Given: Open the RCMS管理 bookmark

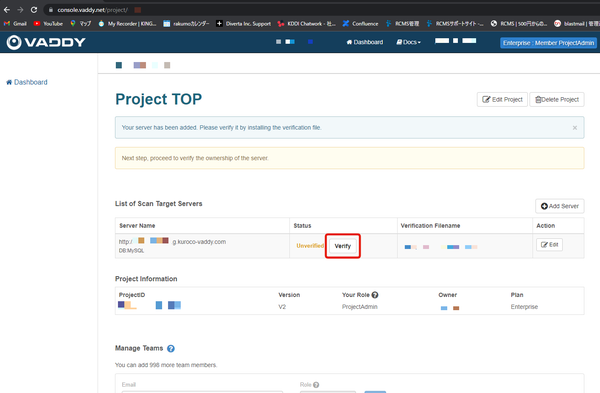Looking at the screenshot, I should pos(402,24).
